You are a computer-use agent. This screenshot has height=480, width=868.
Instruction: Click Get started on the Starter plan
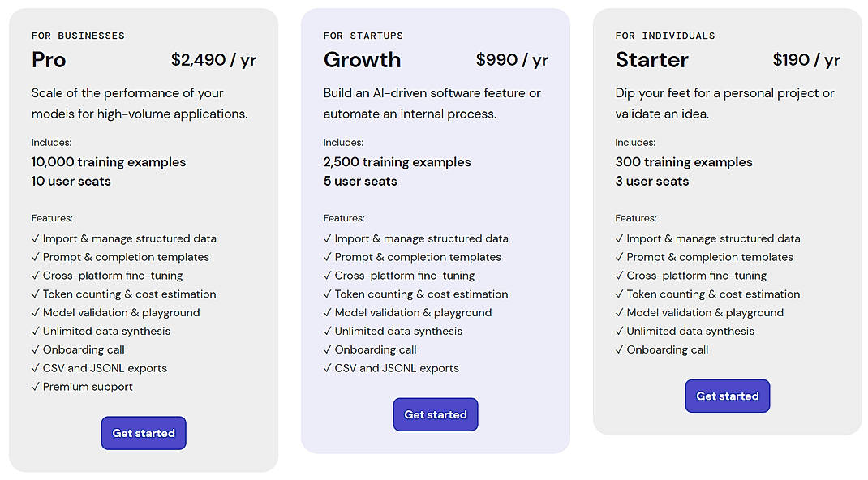coord(727,396)
